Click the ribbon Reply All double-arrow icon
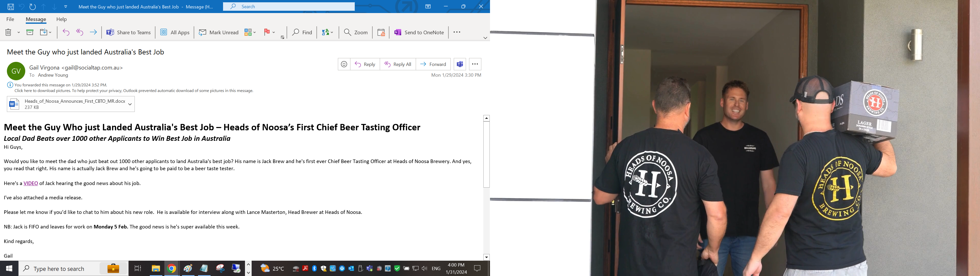This screenshot has width=980, height=276. tap(80, 32)
